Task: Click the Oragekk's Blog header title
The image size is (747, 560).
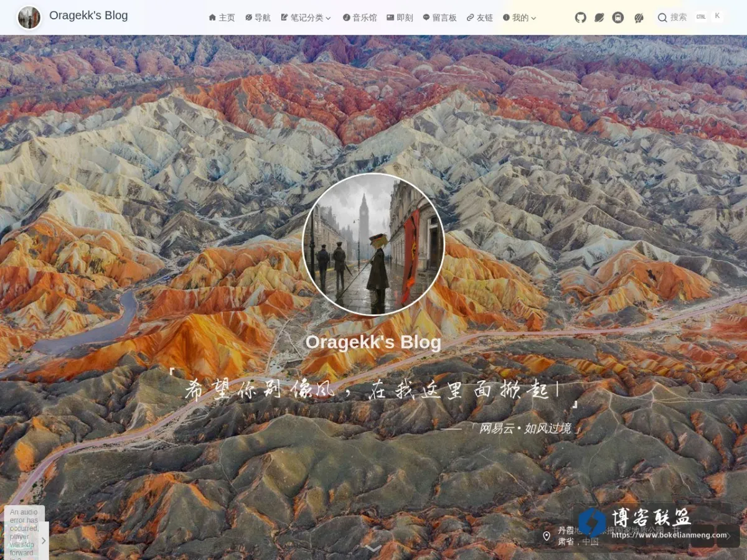Action: (88, 16)
